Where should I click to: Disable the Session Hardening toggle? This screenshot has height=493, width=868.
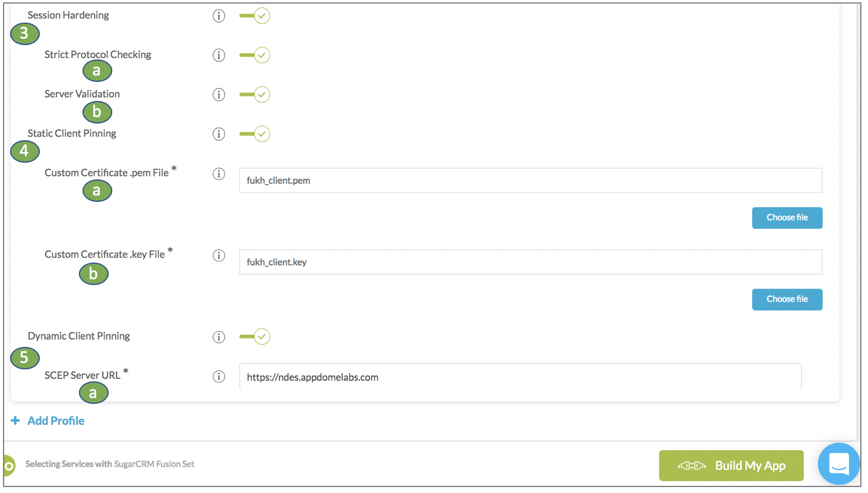coord(255,16)
